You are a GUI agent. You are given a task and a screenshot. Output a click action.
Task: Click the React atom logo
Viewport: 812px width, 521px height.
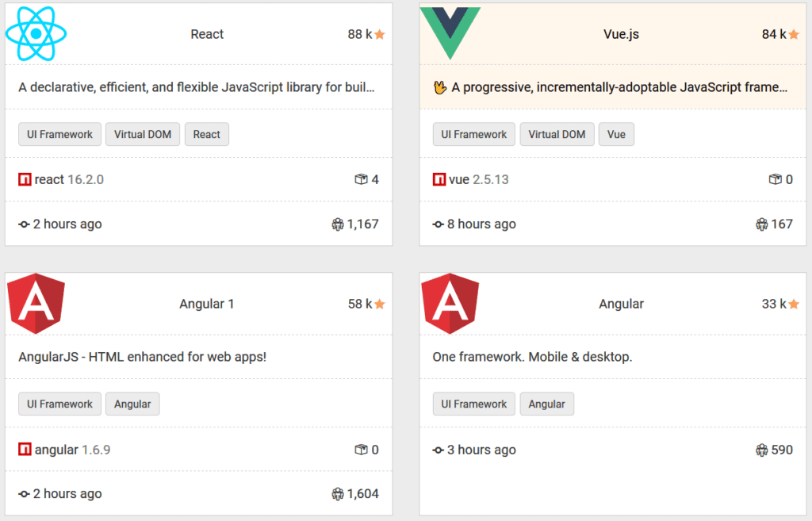36,33
